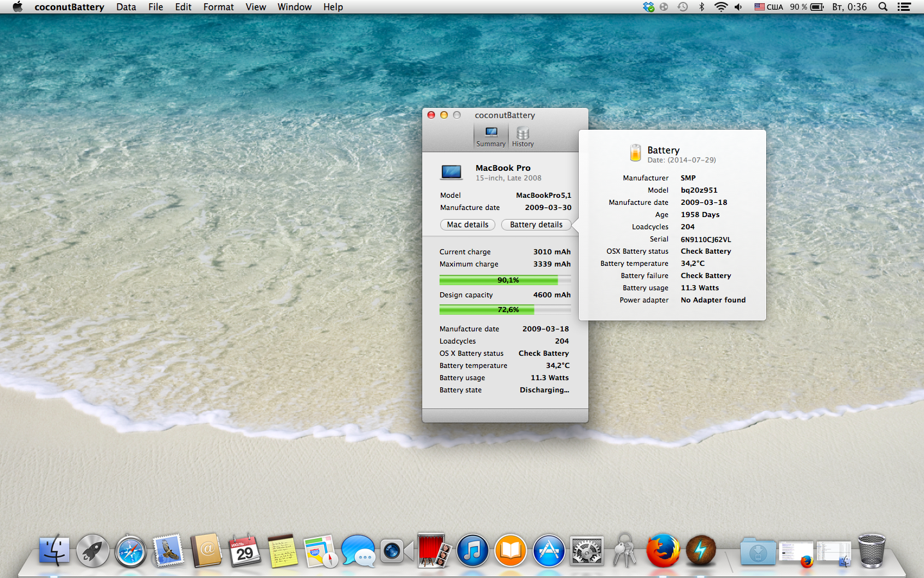Screen dimensions: 924x578
Task: Open iBooks orange book in Dock
Action: 510,550
